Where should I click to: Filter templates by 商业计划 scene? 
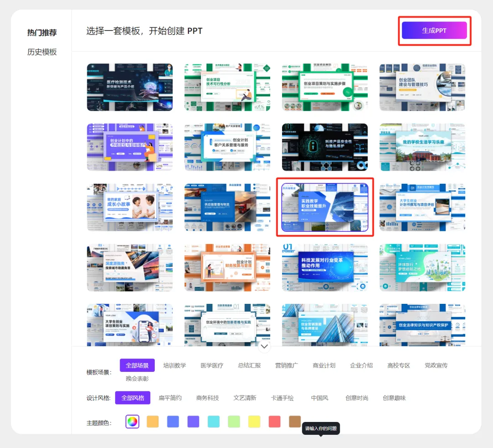[324, 365]
